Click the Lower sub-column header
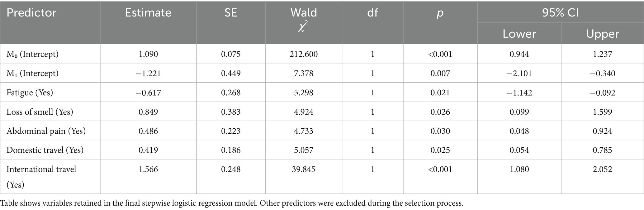644x210 pixels. [519, 34]
